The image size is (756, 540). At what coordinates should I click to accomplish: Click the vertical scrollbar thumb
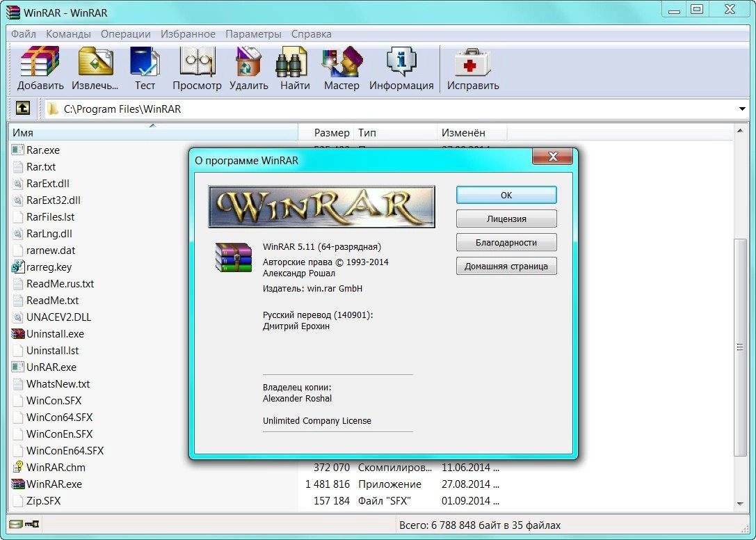[x=740, y=347]
